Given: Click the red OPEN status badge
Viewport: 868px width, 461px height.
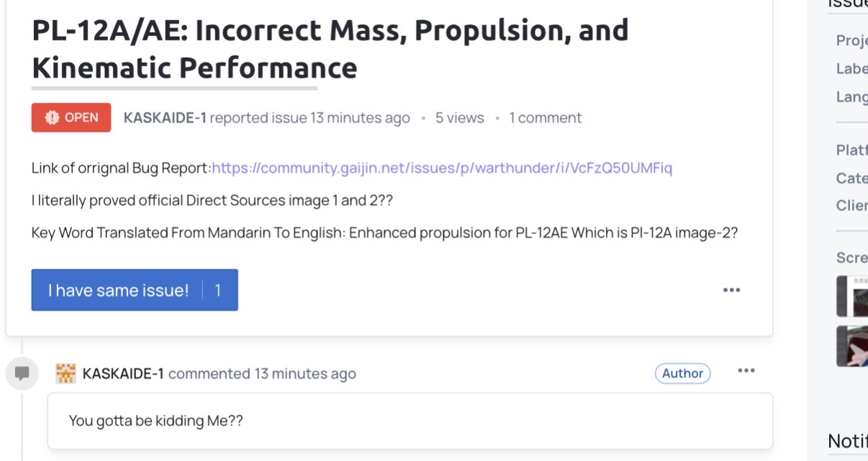Looking at the screenshot, I should (71, 117).
